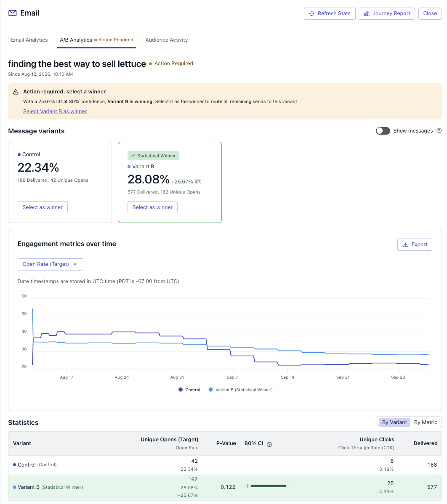447x504 pixels.
Task: Click the Control blue dot in statistics table
Action: click(14, 465)
